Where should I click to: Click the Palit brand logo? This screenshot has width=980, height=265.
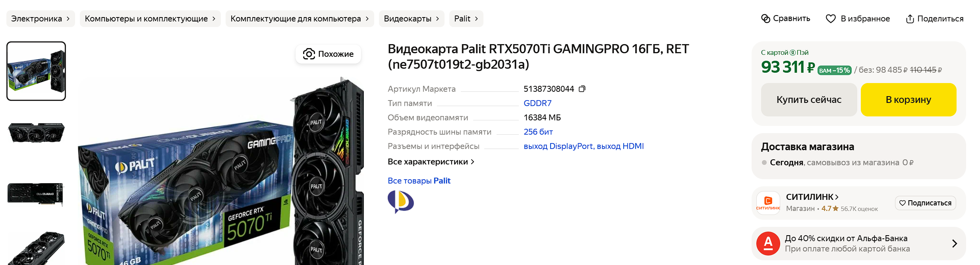pyautogui.click(x=400, y=201)
